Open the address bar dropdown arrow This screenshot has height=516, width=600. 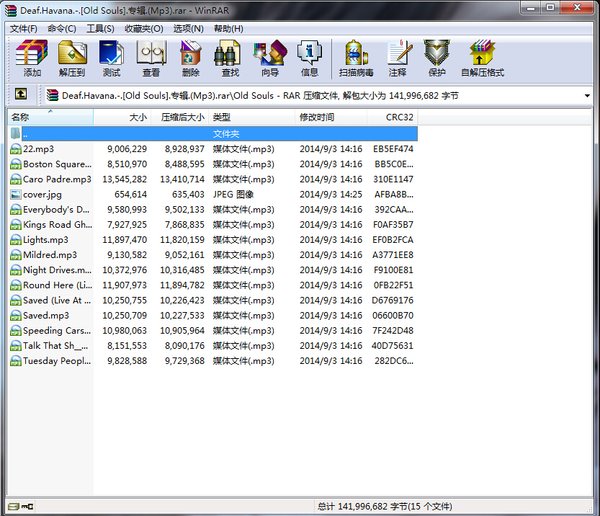(x=587, y=96)
